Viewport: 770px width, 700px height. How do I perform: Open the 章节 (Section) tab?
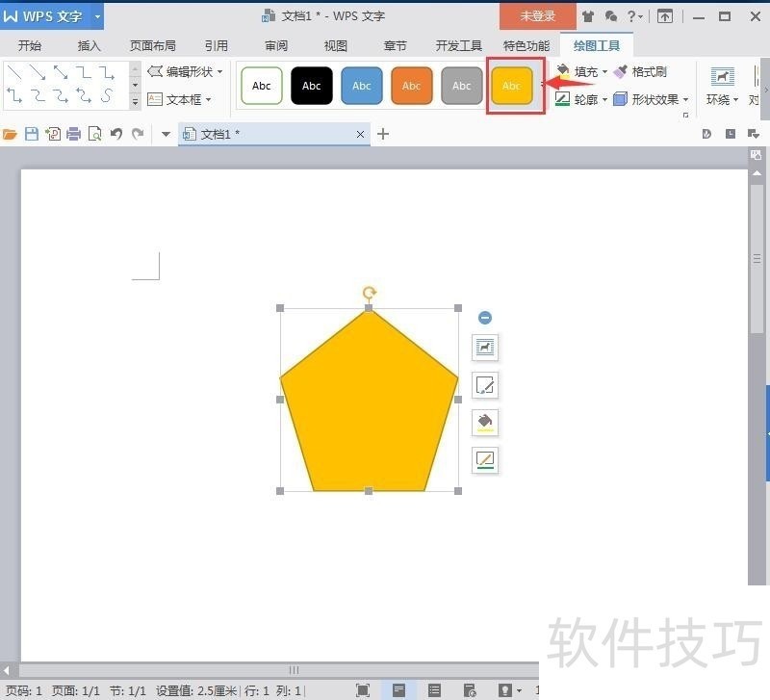(x=395, y=45)
